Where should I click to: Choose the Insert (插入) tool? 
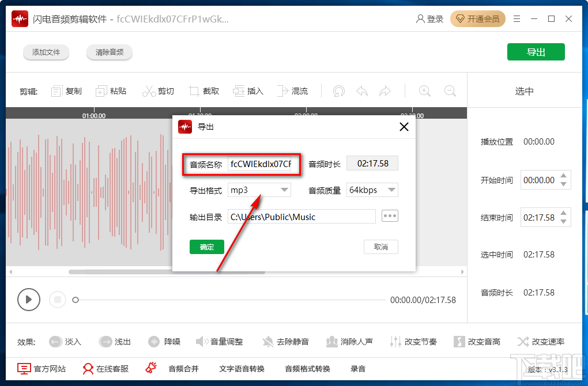pyautogui.click(x=248, y=91)
